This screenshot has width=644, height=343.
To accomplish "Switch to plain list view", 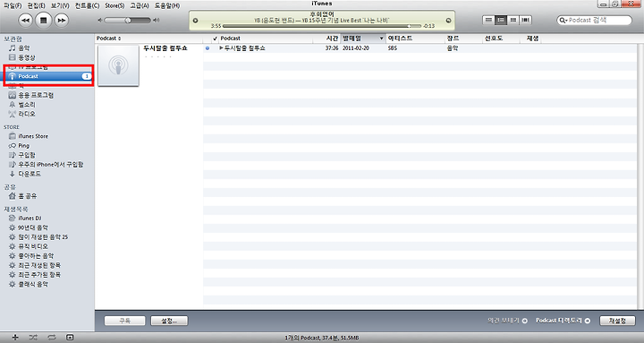I will click(488, 20).
